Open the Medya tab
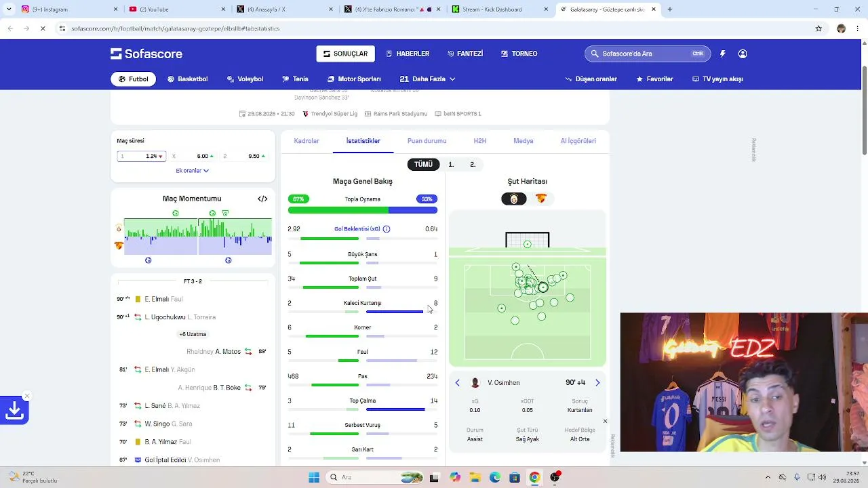This screenshot has height=488, width=868. [x=524, y=141]
